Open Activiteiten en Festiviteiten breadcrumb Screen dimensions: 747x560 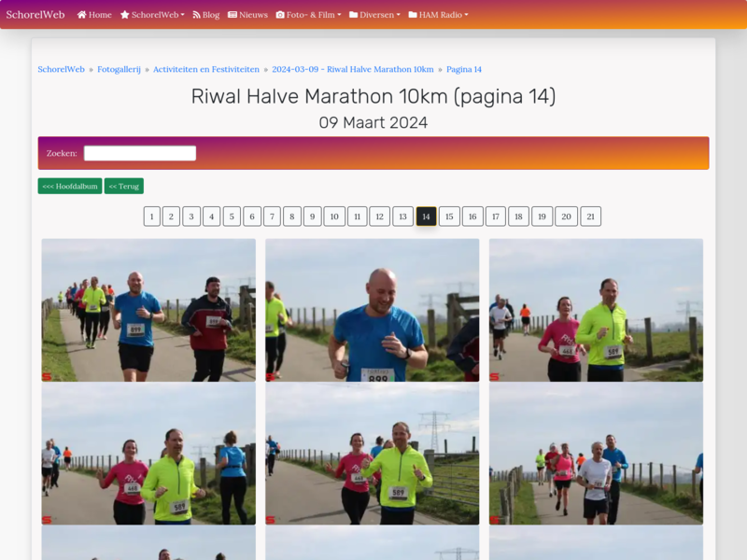pos(206,69)
